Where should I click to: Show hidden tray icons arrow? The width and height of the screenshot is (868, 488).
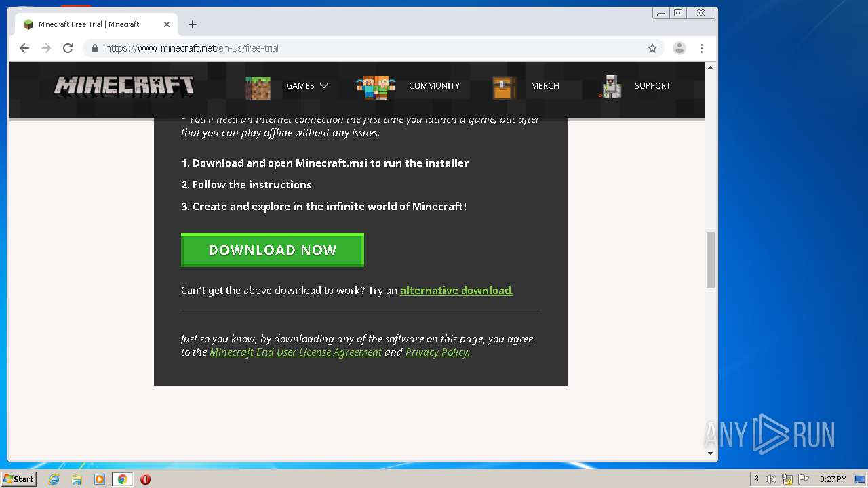pos(757,479)
